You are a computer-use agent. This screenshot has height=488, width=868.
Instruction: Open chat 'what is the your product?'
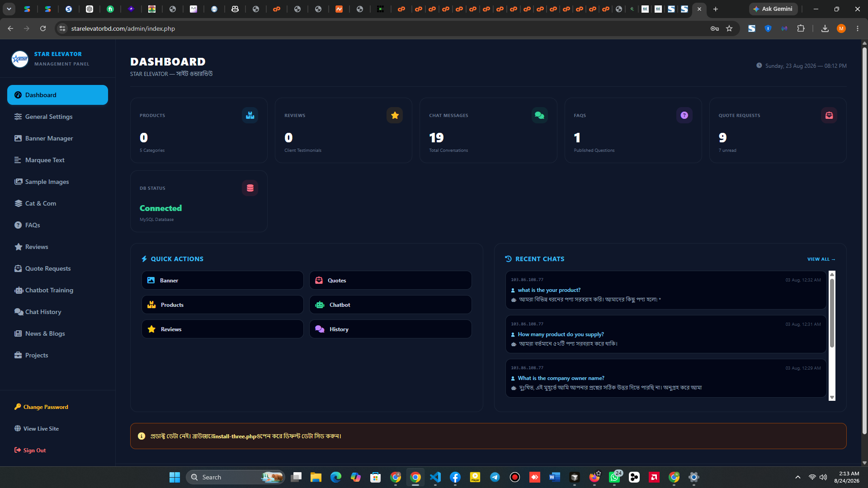665,290
